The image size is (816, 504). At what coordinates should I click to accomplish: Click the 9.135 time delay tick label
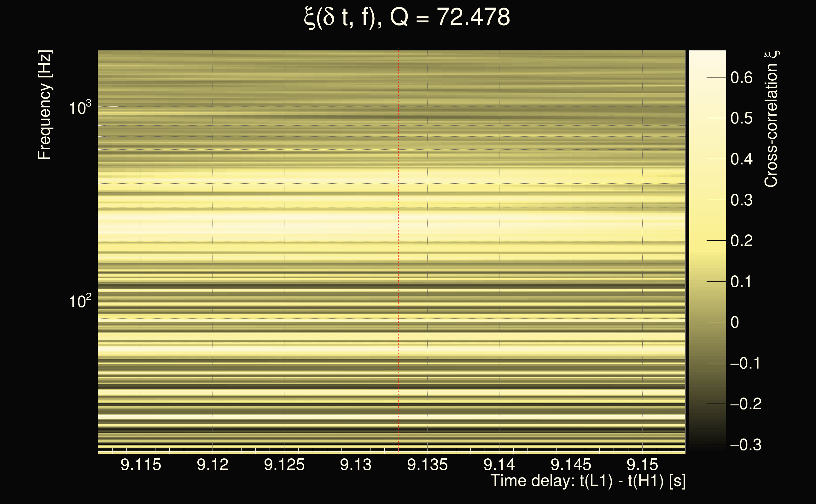(x=427, y=465)
